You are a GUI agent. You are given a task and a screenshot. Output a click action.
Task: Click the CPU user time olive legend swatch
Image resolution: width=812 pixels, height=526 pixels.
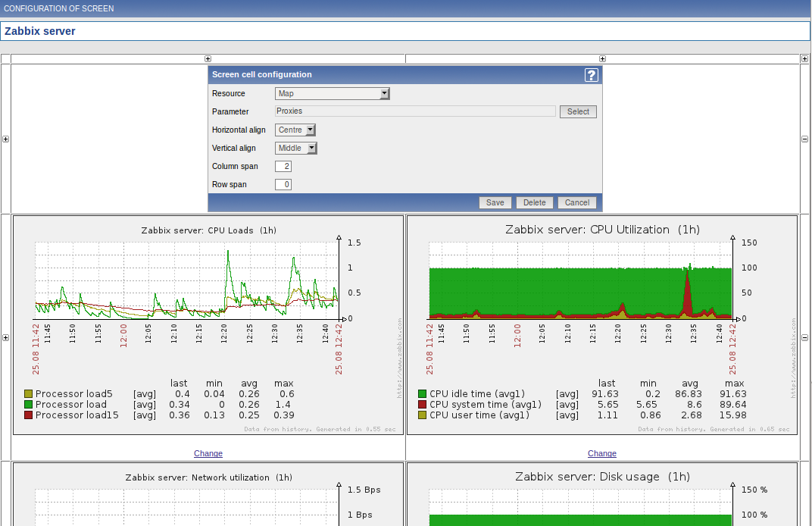click(422, 415)
